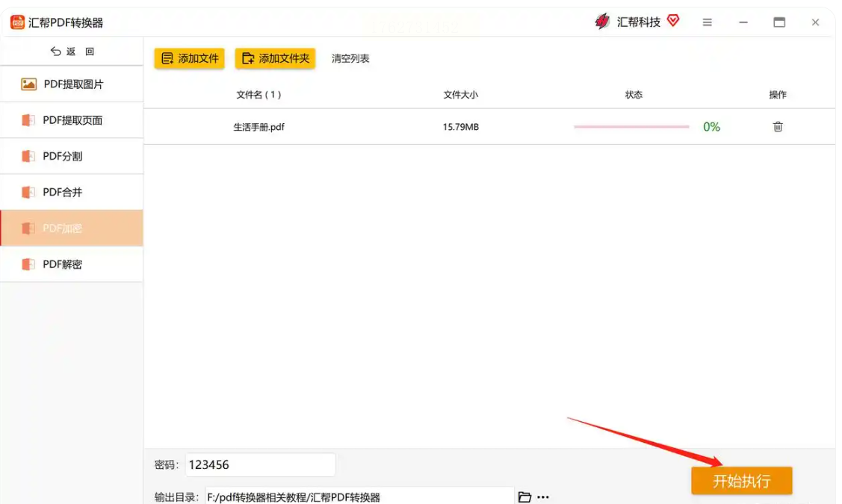Click the PDF提取图片 picture icon
842x504 pixels.
coord(28,84)
